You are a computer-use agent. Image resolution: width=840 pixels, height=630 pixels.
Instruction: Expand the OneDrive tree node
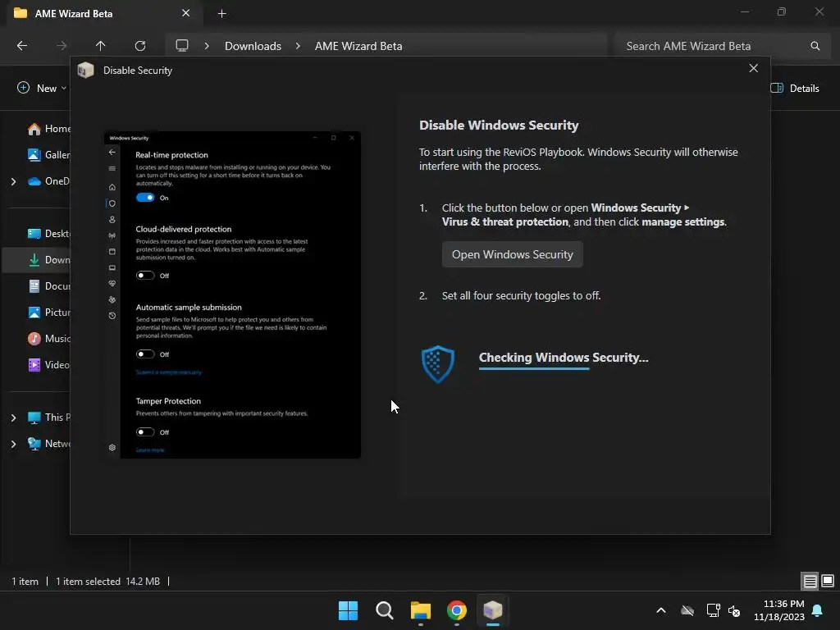(x=13, y=181)
